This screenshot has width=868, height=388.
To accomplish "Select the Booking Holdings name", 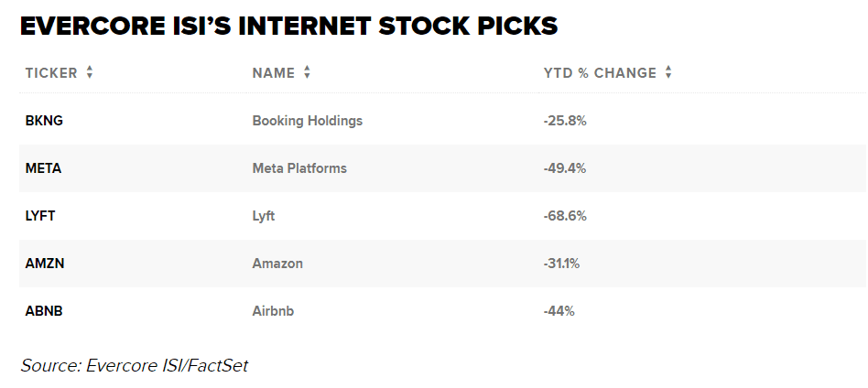I will click(307, 121).
